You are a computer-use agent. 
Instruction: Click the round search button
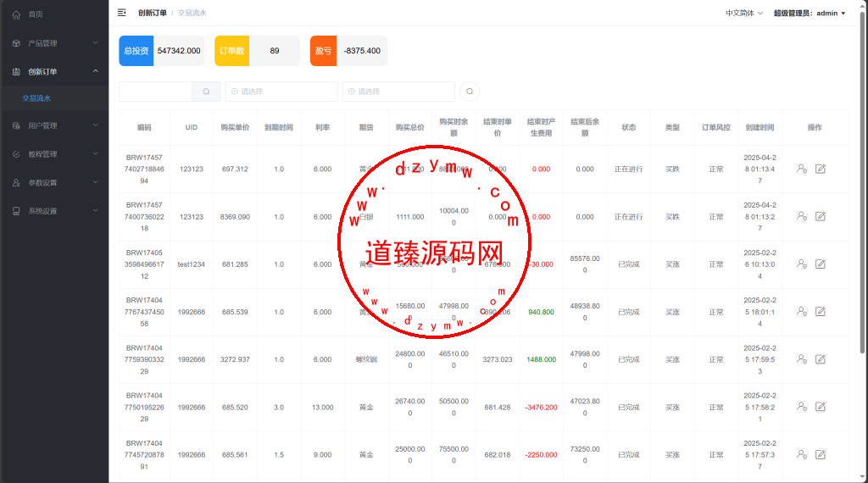click(x=470, y=92)
